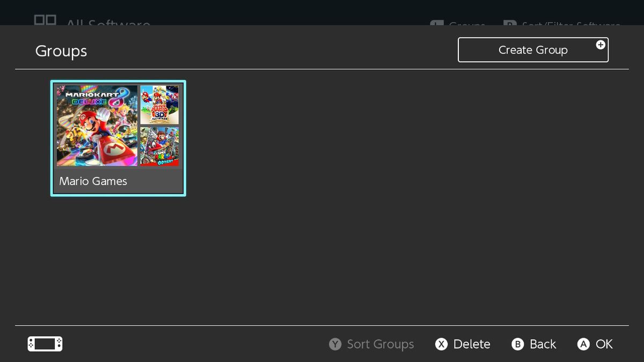Screen dimensions: 644x362
Task: Select the handheld controller icon in bottom bar
Action: pyautogui.click(x=45, y=343)
